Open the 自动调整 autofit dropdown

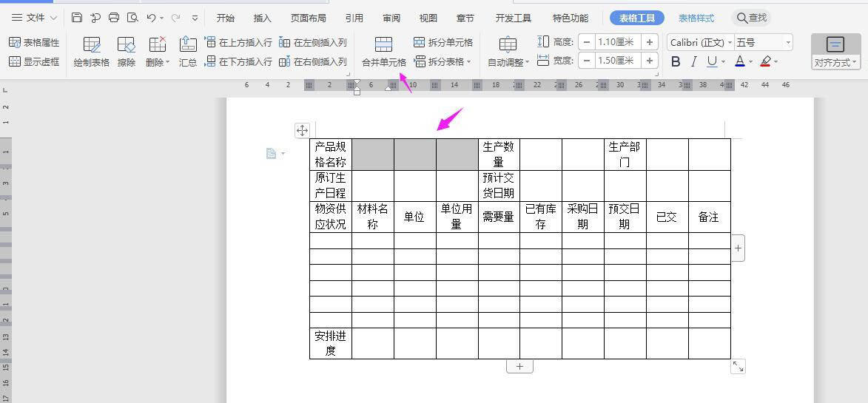508,52
